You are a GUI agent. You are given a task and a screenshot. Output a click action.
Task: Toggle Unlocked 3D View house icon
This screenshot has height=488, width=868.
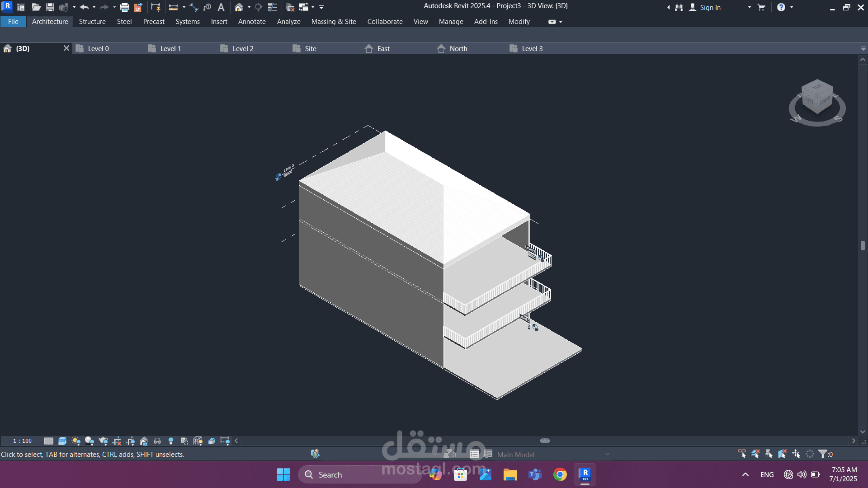pyautogui.click(x=144, y=441)
